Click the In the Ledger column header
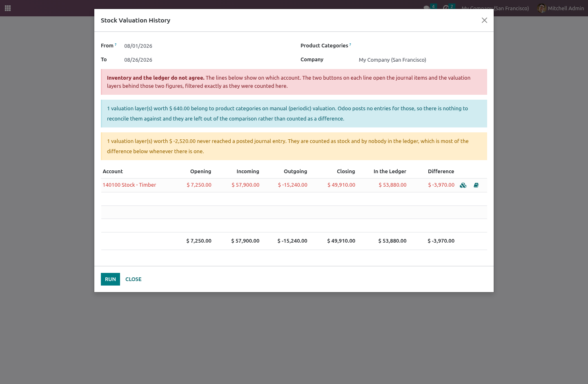This screenshot has height=384, width=588. (x=390, y=172)
